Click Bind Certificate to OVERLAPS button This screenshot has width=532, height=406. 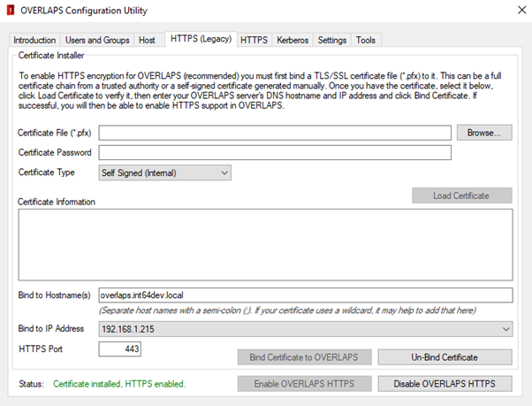click(x=304, y=357)
